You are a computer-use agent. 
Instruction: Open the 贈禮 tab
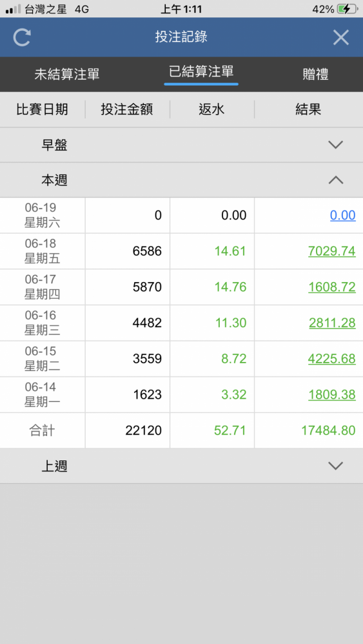coord(315,75)
